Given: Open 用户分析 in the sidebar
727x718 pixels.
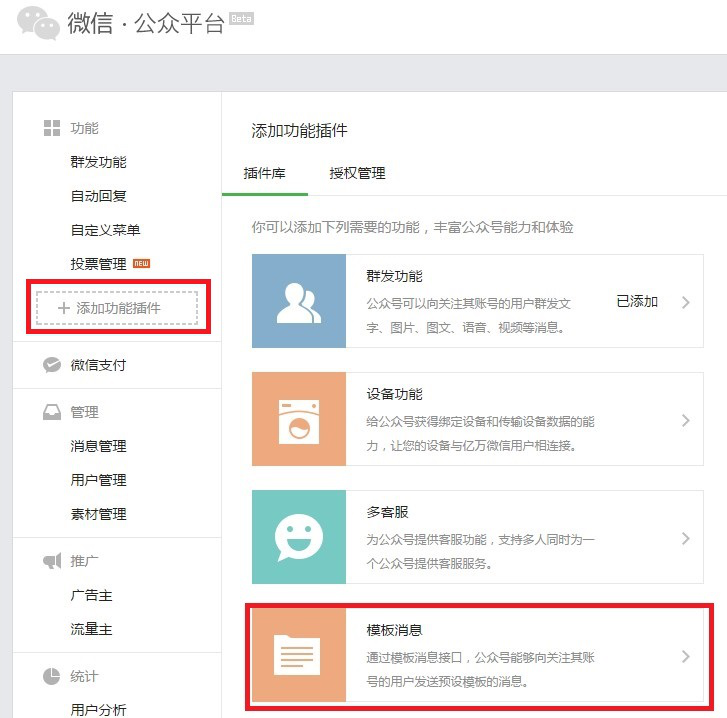Looking at the screenshot, I should coord(98,710).
